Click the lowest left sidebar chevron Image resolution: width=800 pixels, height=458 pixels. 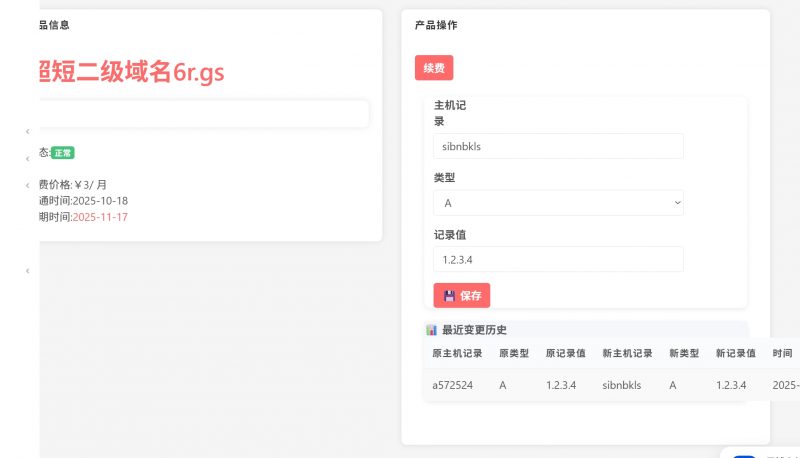(x=27, y=271)
